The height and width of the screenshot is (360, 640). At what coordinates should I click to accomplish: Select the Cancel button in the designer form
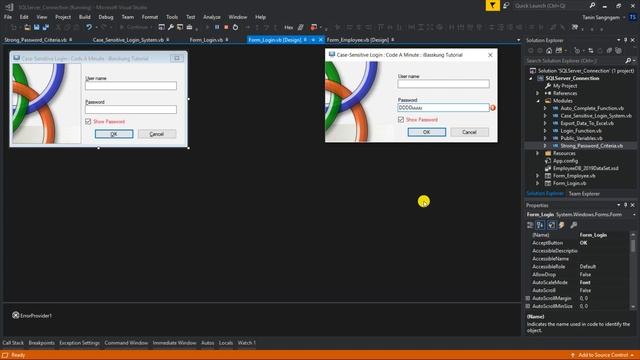coord(157,134)
